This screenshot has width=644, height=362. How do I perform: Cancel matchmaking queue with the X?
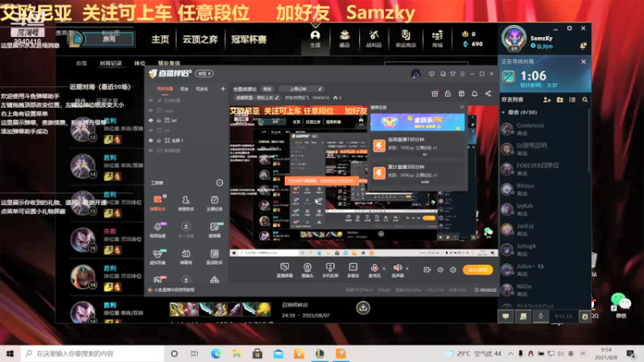pyautogui.click(x=584, y=62)
